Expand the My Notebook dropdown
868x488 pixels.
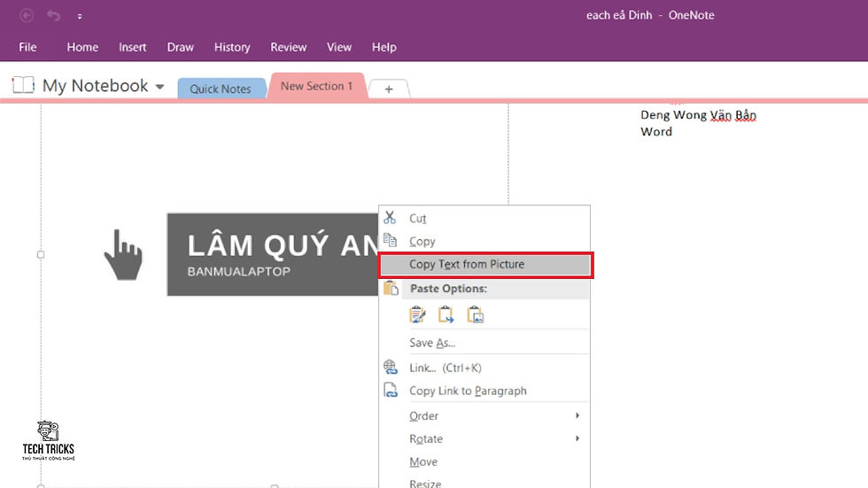(x=160, y=86)
